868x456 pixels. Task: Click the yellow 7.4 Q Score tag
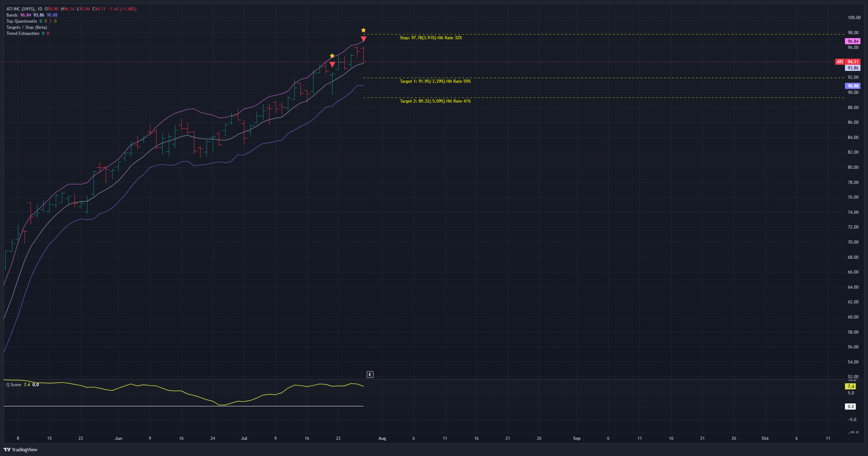click(851, 386)
